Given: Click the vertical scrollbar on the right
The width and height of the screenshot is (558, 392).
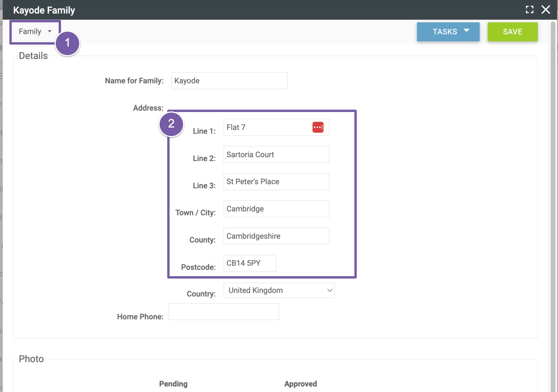Looking at the screenshot, I should (x=553, y=176).
